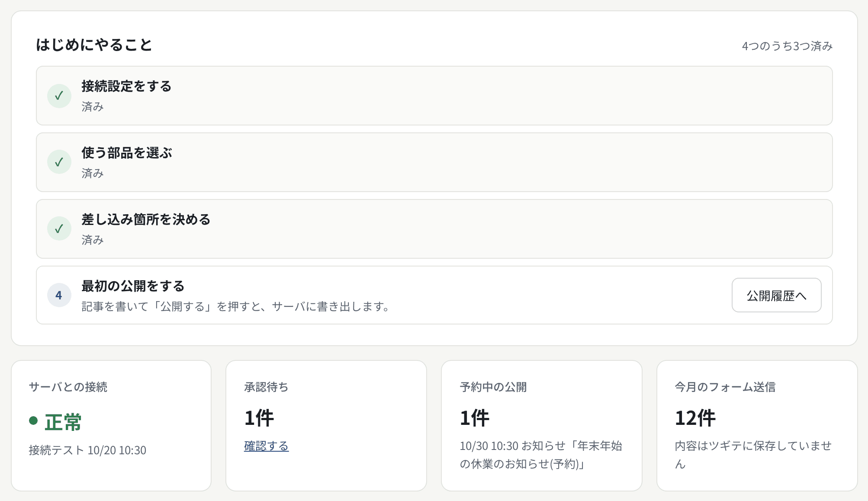Click the checkmark icon beside 接続設定をする
Image resolution: width=868 pixels, height=501 pixels.
(59, 96)
